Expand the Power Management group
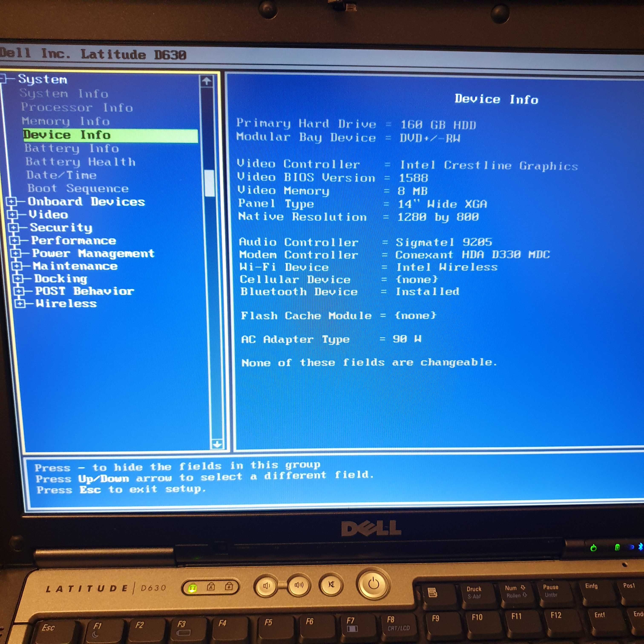 (15, 253)
